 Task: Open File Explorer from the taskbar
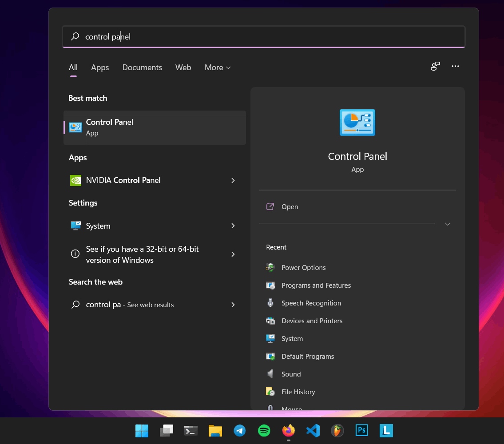pyautogui.click(x=215, y=431)
